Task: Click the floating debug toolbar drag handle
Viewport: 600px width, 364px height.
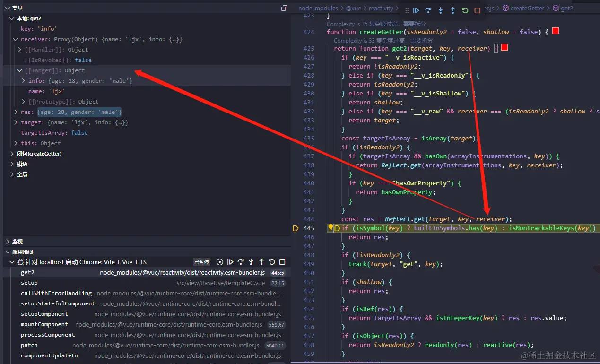Action: coord(407,10)
